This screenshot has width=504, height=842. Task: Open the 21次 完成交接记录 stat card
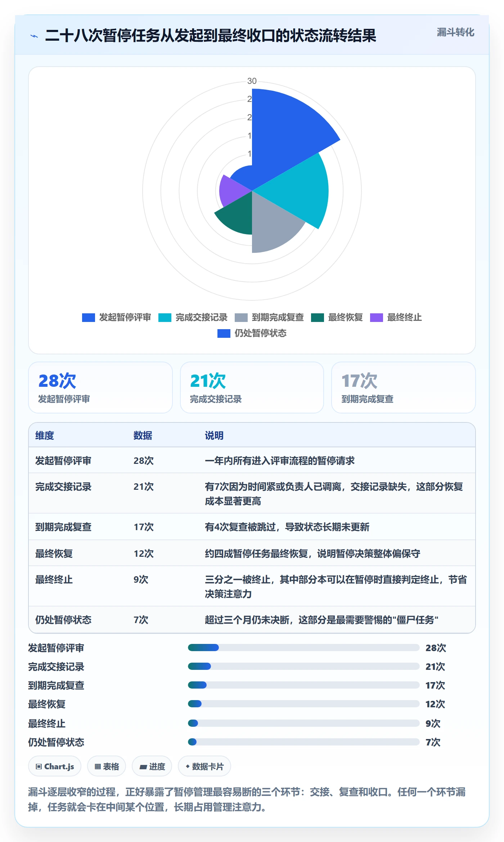(252, 388)
